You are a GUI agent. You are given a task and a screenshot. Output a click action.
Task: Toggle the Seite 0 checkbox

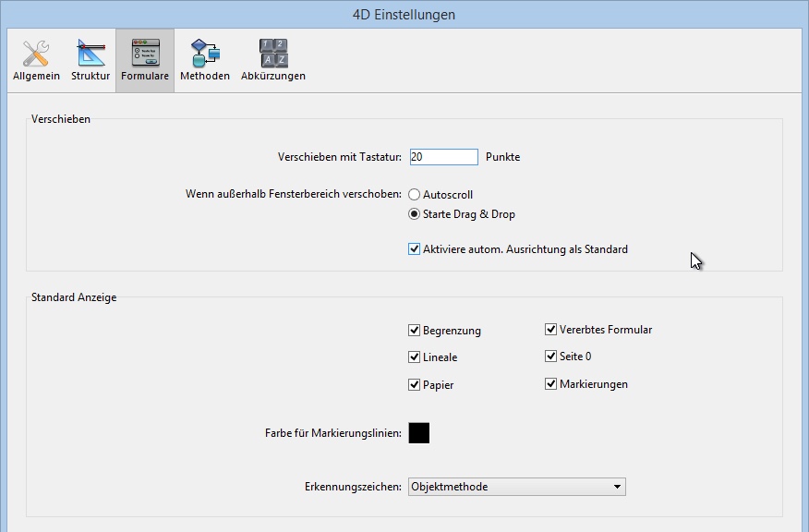[x=551, y=357]
